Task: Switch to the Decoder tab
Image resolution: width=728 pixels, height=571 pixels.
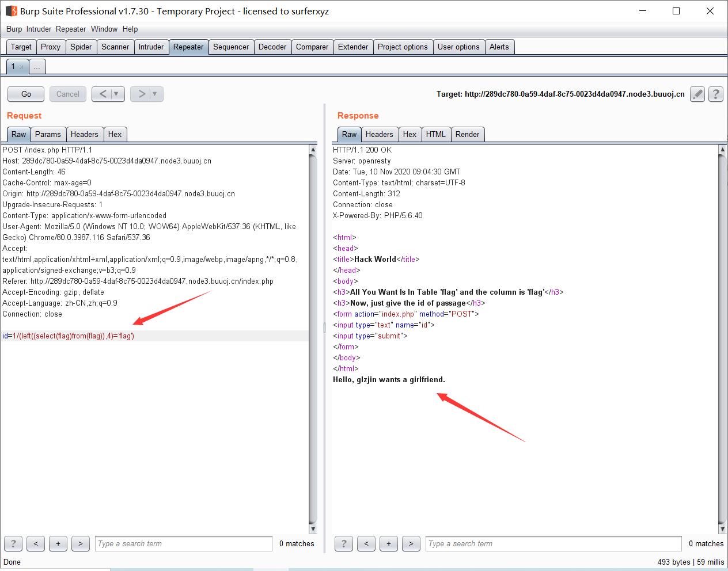Action: (x=272, y=47)
